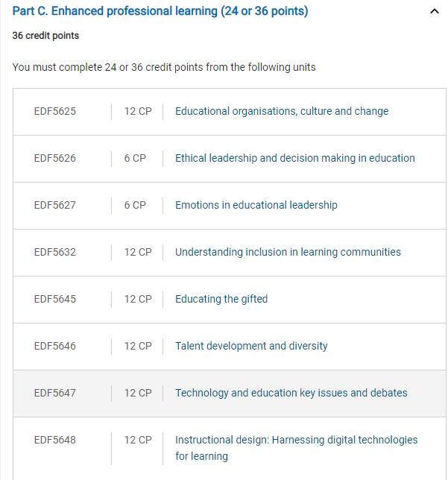This screenshot has height=480, width=448.
Task: Select unit code EDF5625
Action: coord(55,111)
